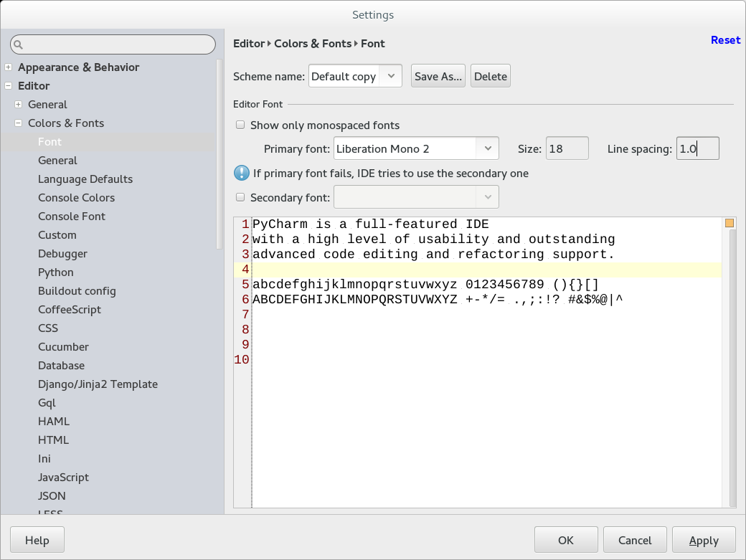
Task: Collapse the Colors & Fonts node
Action: coord(19,123)
